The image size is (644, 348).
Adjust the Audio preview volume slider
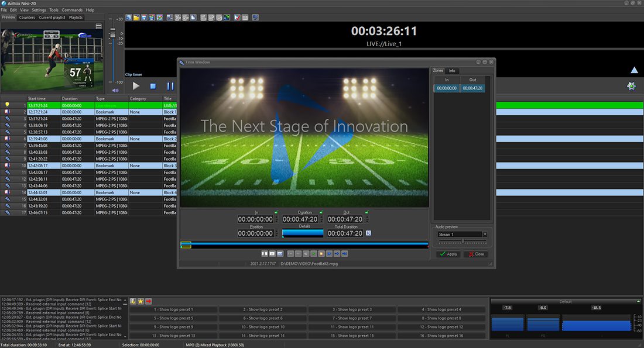[463, 242]
